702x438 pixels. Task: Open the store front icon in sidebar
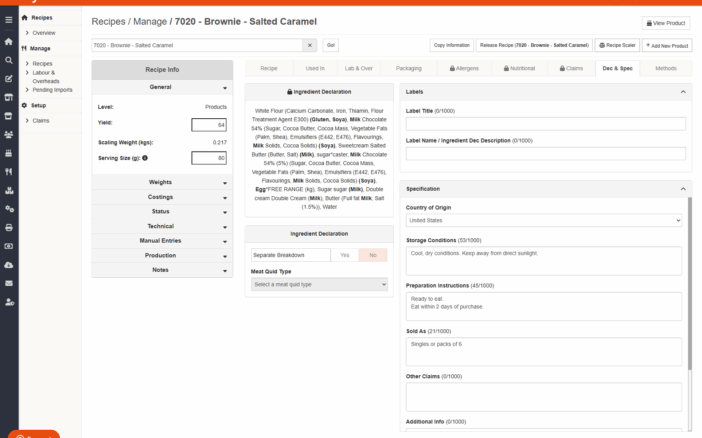point(9,97)
